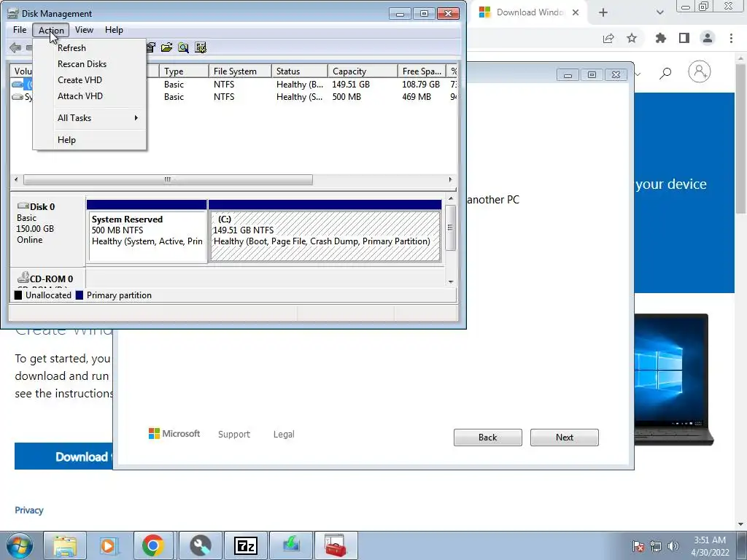The image size is (747, 560).
Task: Click the Disk 0 label panel
Action: tap(47, 230)
